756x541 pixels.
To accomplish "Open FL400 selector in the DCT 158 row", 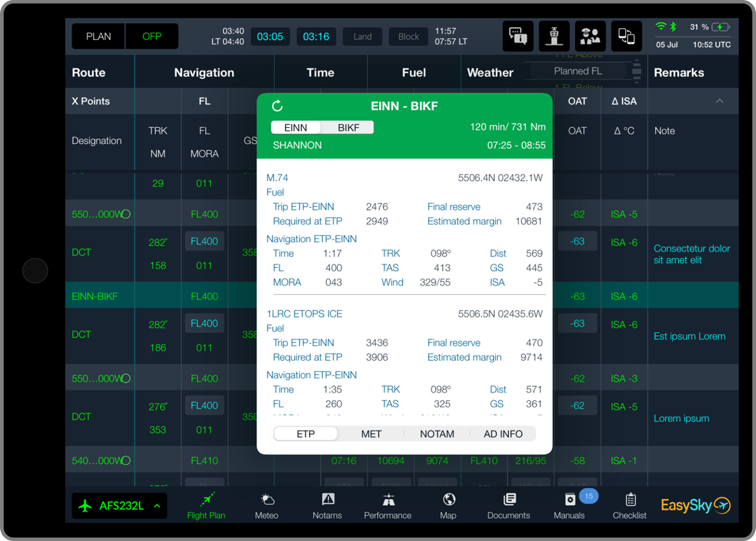I will tap(204, 241).
